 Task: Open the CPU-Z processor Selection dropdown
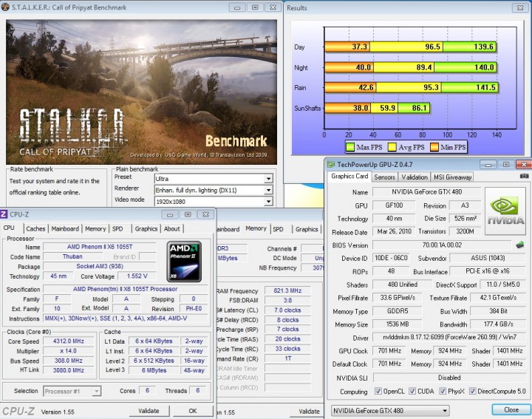click(x=72, y=391)
